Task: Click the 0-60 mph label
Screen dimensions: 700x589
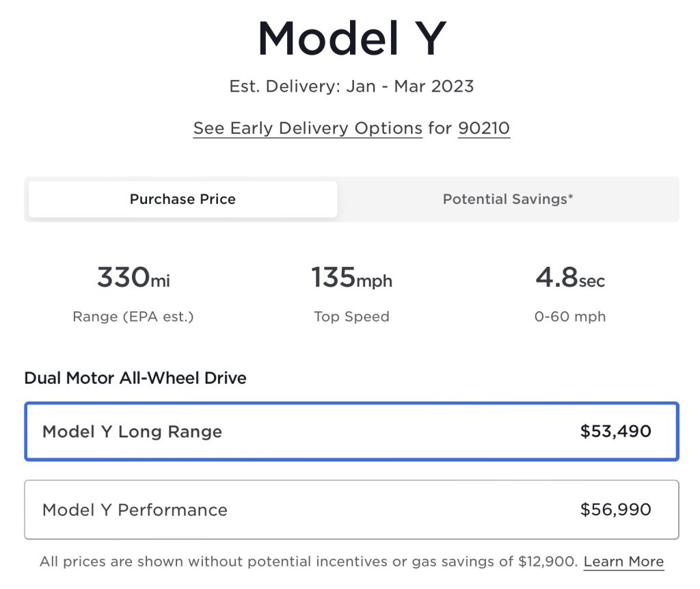Action: click(x=569, y=317)
